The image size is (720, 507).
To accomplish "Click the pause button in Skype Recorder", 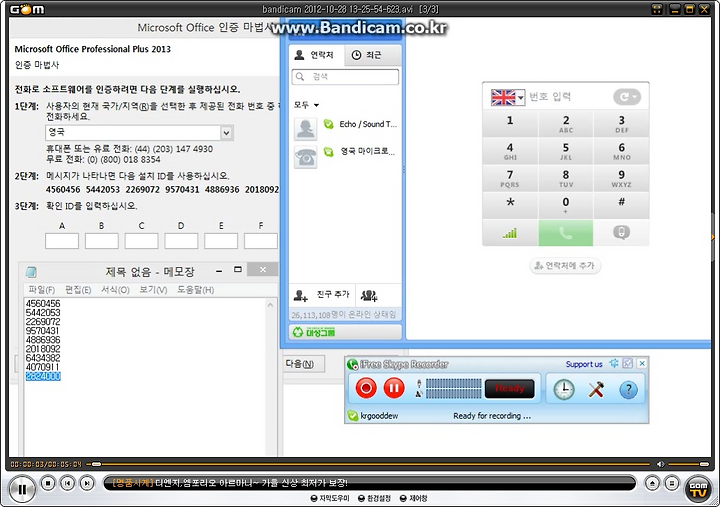I will pyautogui.click(x=394, y=388).
